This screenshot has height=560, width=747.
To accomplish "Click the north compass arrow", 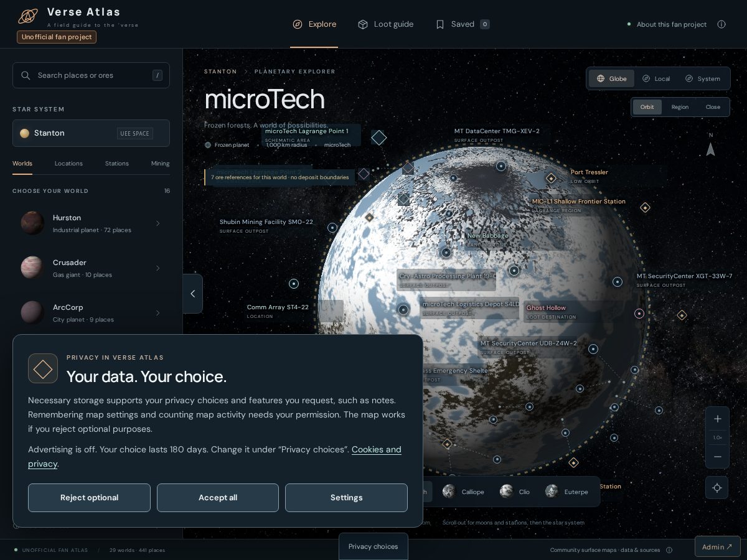I will (710, 149).
